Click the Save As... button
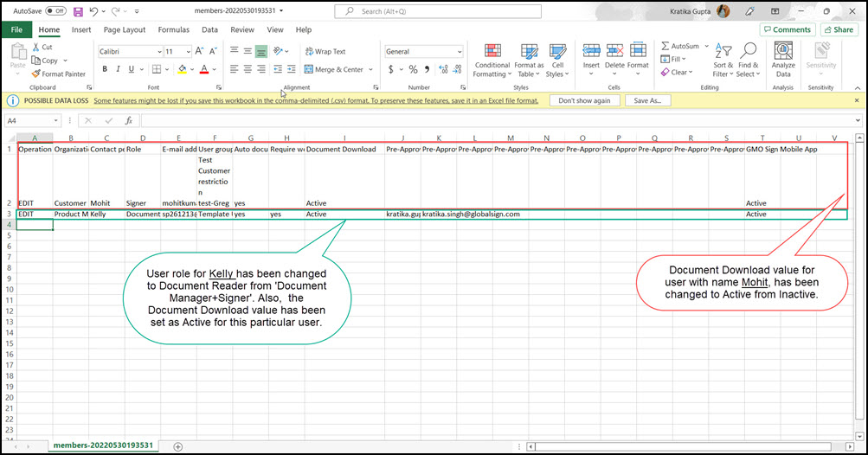 647,100
